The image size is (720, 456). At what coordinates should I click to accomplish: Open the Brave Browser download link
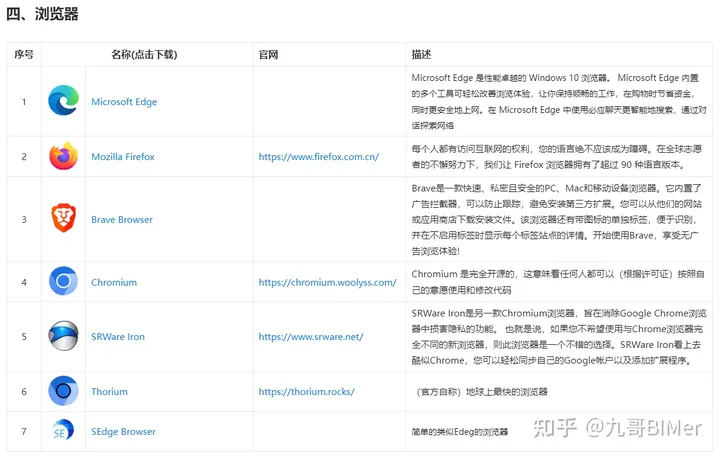[122, 220]
